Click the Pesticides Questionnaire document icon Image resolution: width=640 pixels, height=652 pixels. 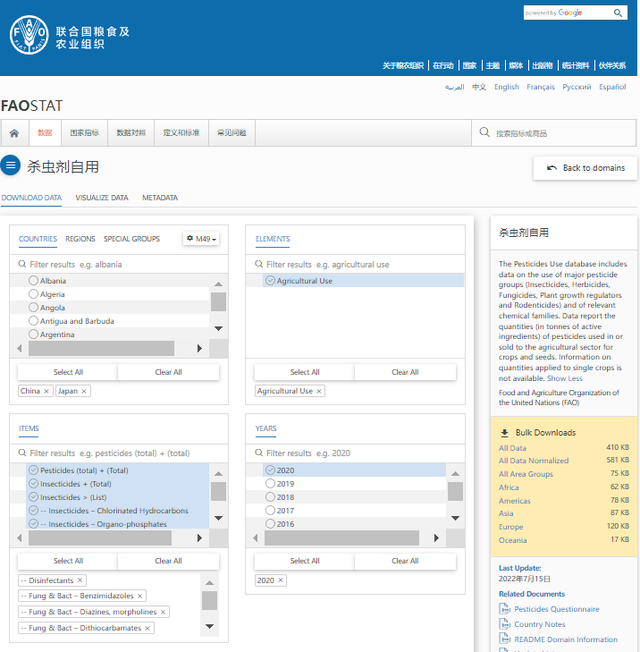(x=504, y=609)
